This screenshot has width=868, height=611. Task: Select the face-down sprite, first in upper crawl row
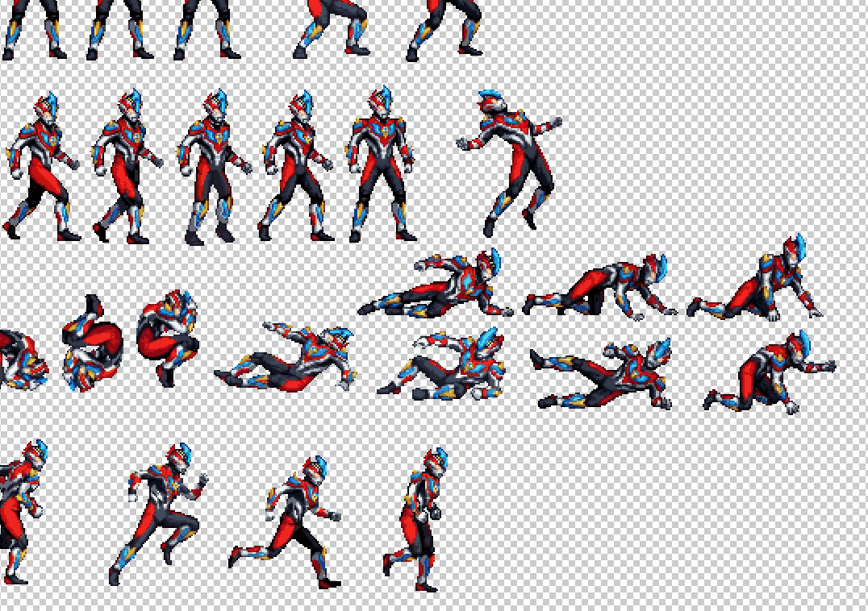pos(436,283)
